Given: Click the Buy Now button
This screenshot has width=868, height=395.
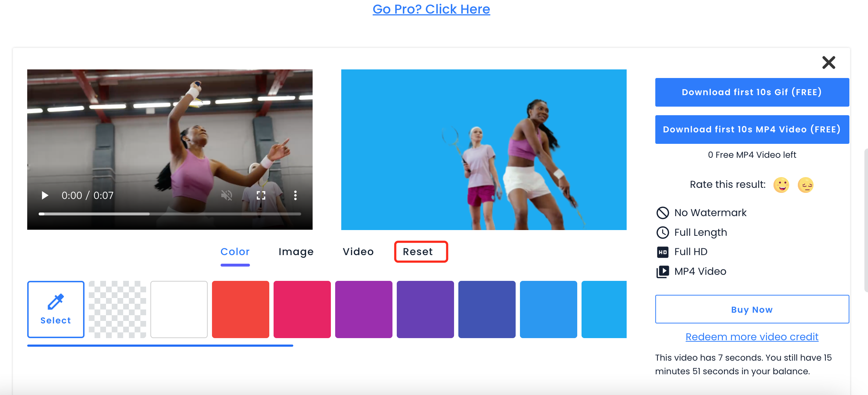Looking at the screenshot, I should point(752,309).
